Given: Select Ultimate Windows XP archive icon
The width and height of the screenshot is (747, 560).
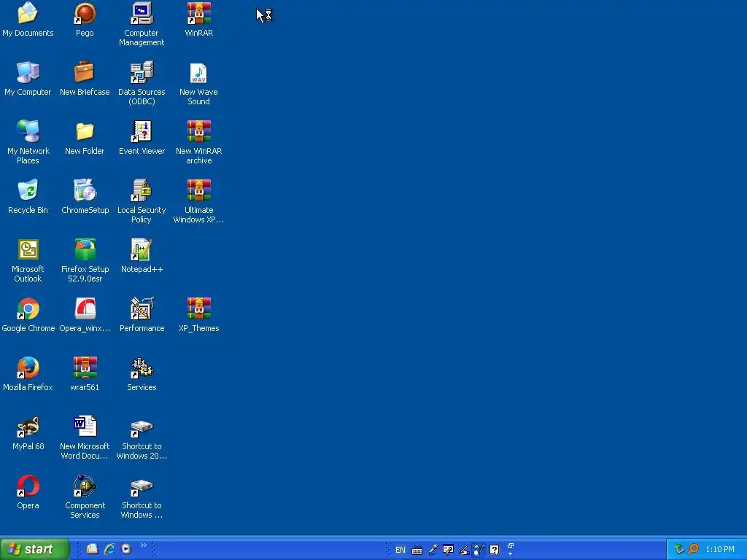Looking at the screenshot, I should [x=198, y=201].
